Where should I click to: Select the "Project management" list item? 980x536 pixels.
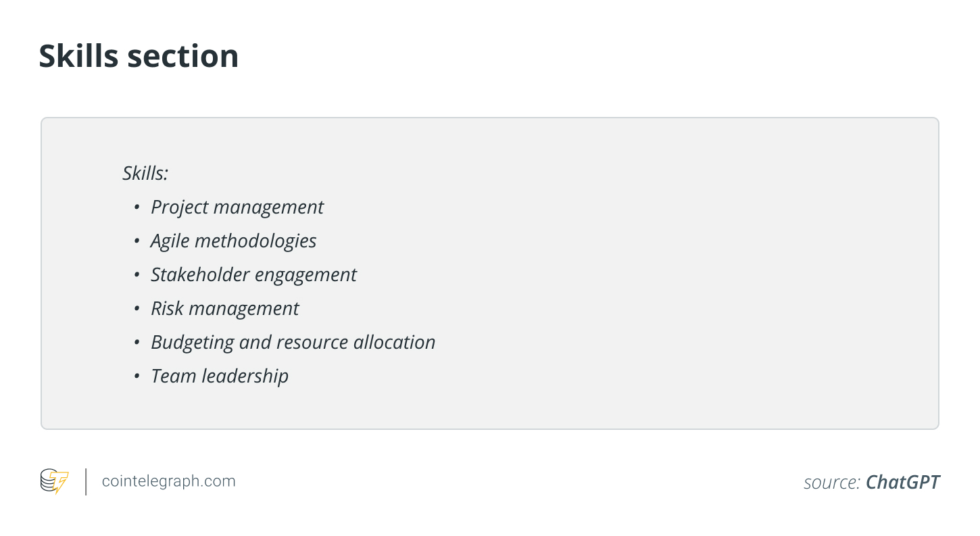point(237,208)
